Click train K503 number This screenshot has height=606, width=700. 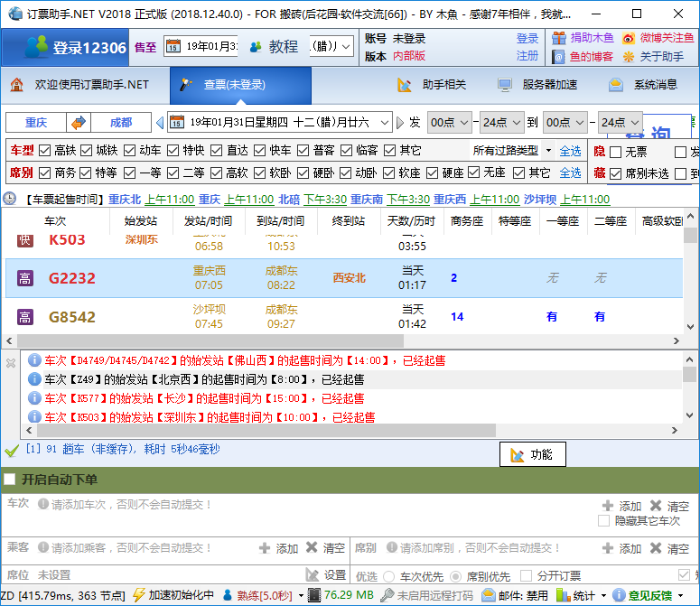coord(67,240)
